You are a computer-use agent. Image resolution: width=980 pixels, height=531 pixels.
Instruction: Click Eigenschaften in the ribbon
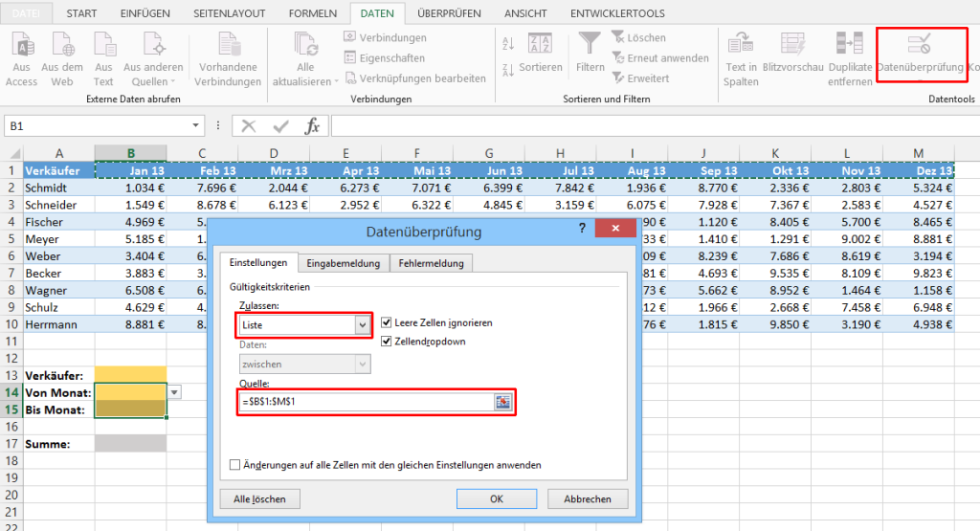[x=385, y=58]
